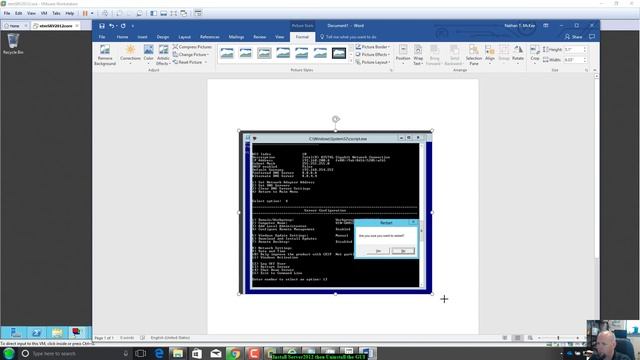This screenshot has width=640, height=360.
Task: Open VMware VM menu
Action: pos(44,13)
